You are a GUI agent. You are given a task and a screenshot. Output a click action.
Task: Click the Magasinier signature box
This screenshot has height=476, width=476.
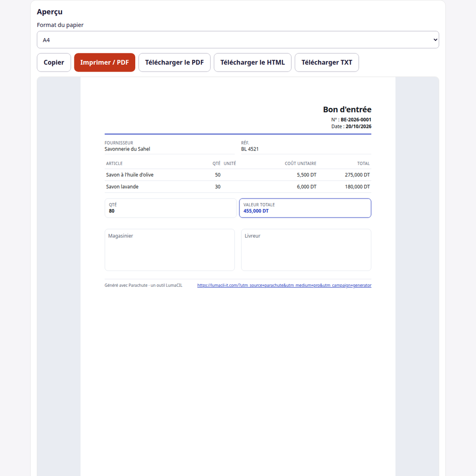169,250
